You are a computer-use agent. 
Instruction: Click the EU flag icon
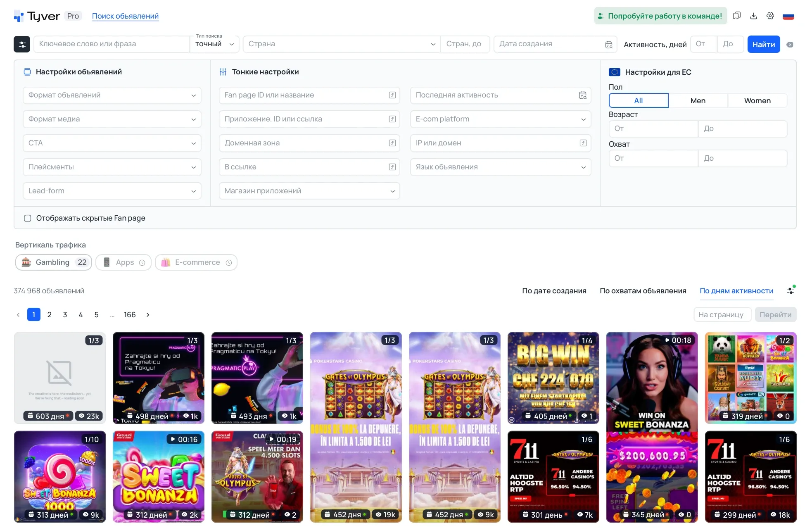pyautogui.click(x=615, y=72)
